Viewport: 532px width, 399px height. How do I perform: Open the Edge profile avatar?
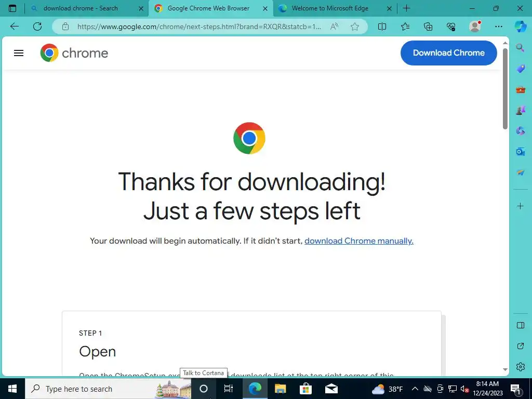click(475, 26)
